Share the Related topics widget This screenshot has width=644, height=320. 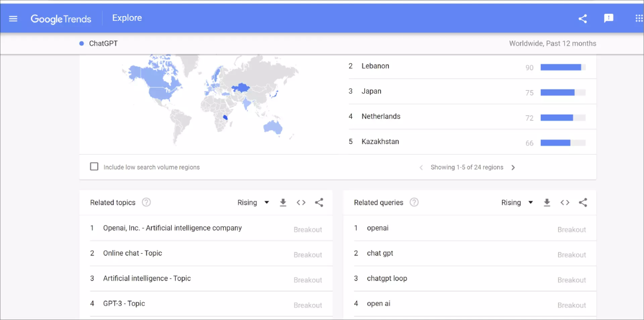[319, 202]
